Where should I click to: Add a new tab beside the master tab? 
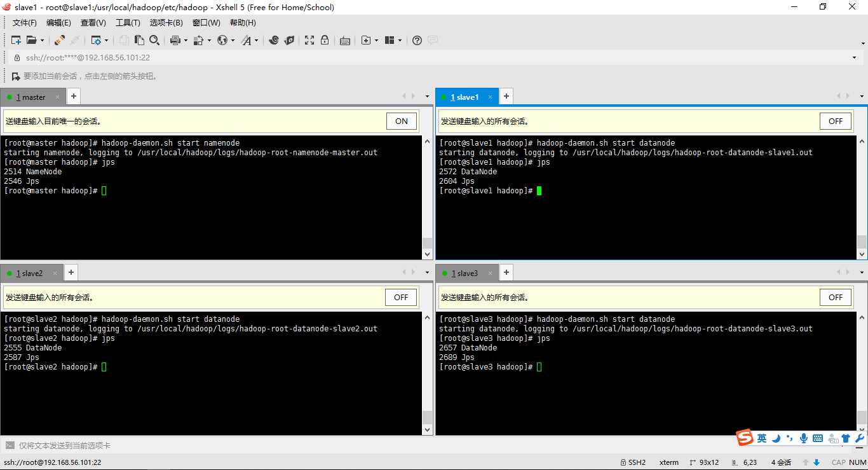tap(74, 96)
